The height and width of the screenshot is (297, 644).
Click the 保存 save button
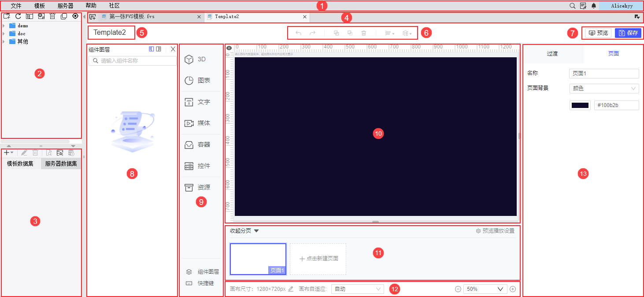(x=628, y=33)
